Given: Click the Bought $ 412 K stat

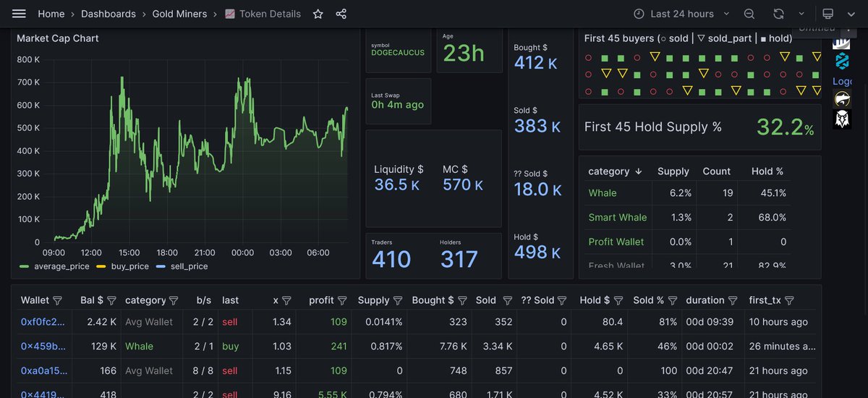Looking at the screenshot, I should coord(536,63).
